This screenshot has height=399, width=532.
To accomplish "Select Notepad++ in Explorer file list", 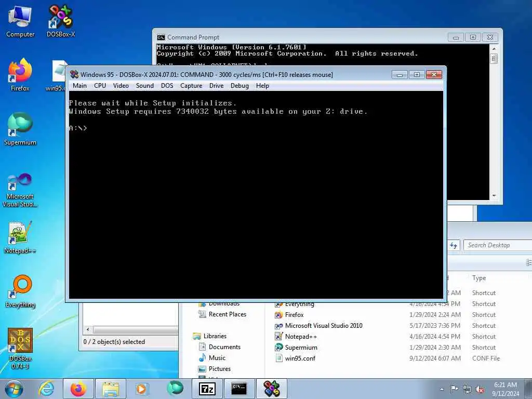I will tap(296, 337).
